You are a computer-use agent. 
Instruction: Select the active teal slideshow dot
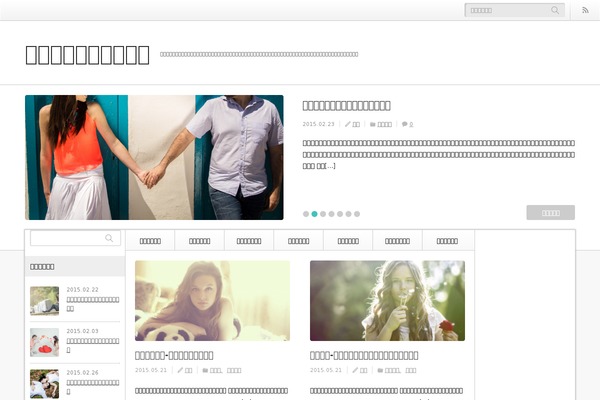click(314, 214)
